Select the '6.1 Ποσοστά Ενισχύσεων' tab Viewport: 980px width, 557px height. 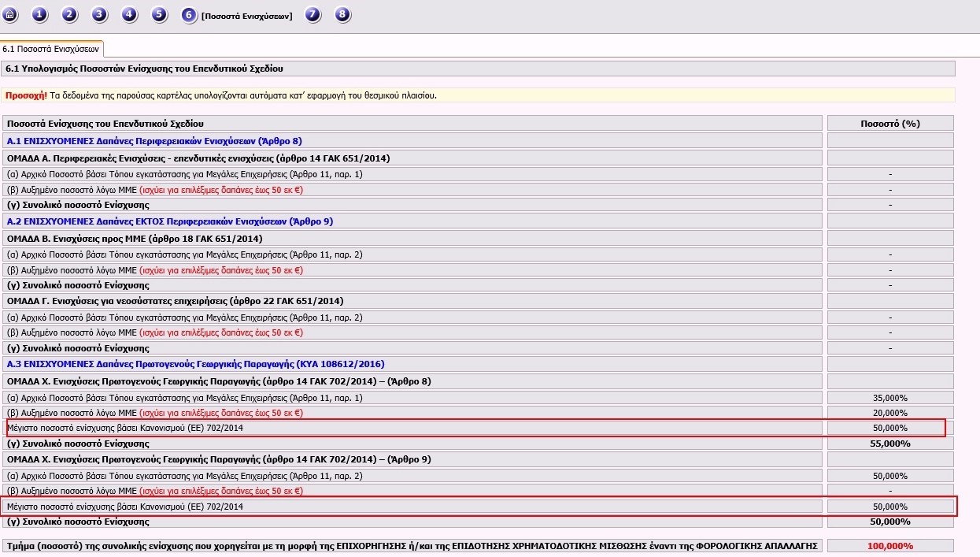50,49
